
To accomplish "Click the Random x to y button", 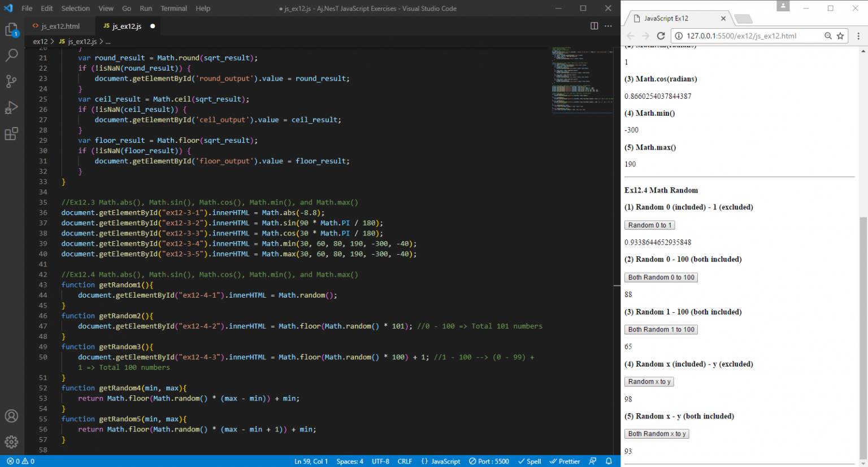I will tap(649, 381).
